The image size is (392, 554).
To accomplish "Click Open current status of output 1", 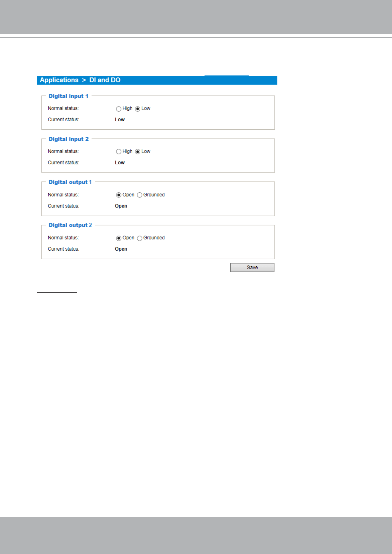I will (121, 206).
